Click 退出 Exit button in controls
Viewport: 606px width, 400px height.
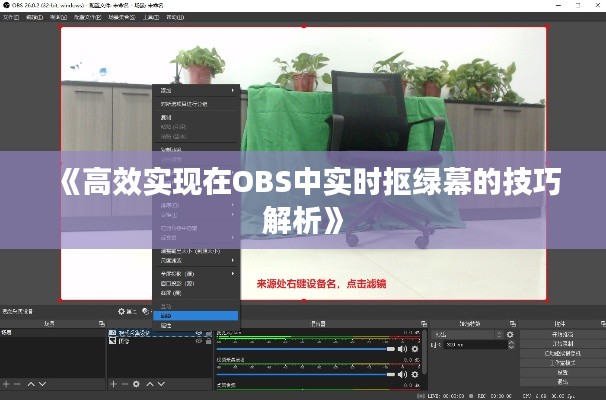562,382
